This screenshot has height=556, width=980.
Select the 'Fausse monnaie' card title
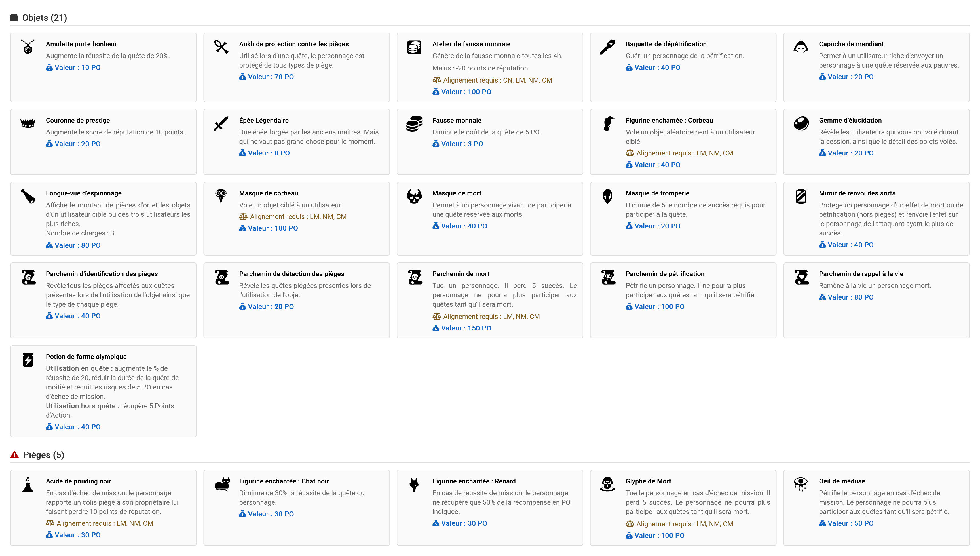pos(457,120)
